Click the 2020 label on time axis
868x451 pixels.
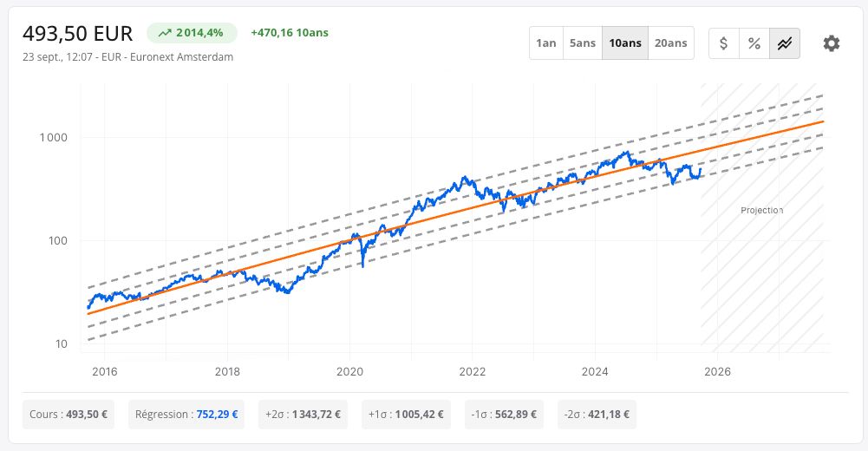[349, 371]
